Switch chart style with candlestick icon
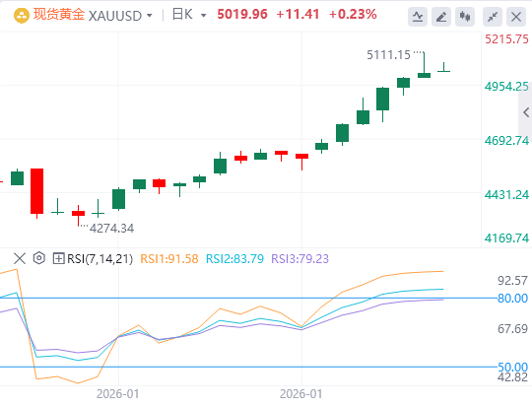The width and height of the screenshot is (532, 407). click(x=465, y=17)
